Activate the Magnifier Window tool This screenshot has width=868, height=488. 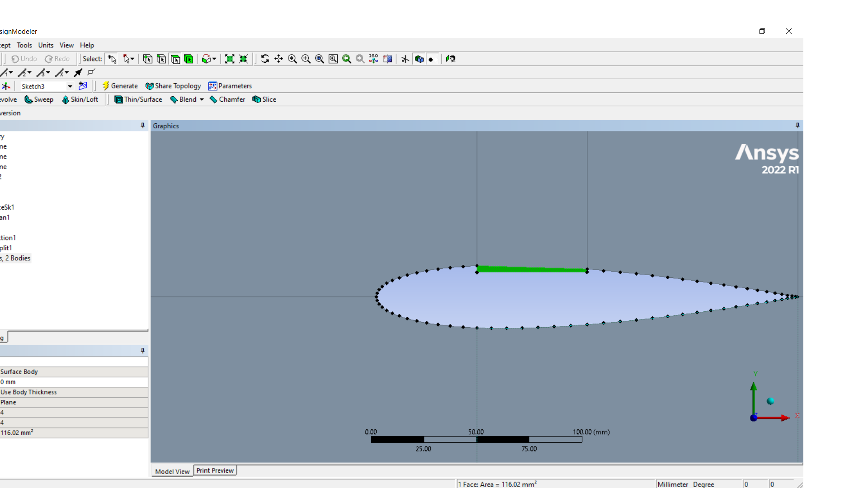coord(333,59)
